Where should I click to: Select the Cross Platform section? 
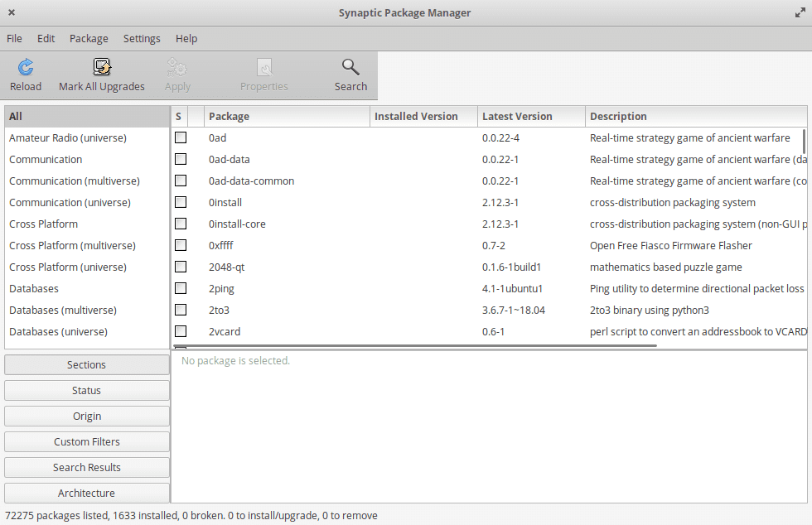(86, 224)
